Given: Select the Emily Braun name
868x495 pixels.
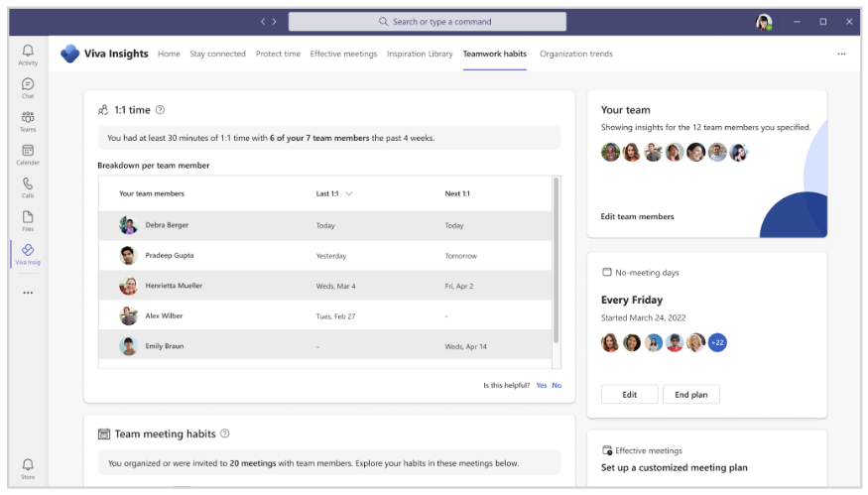Looking at the screenshot, I should pos(165,346).
